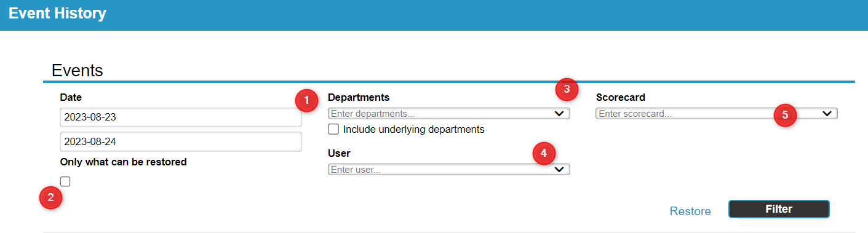Expand the Departments dropdown arrow
This screenshot has width=868, height=233.
559,114
